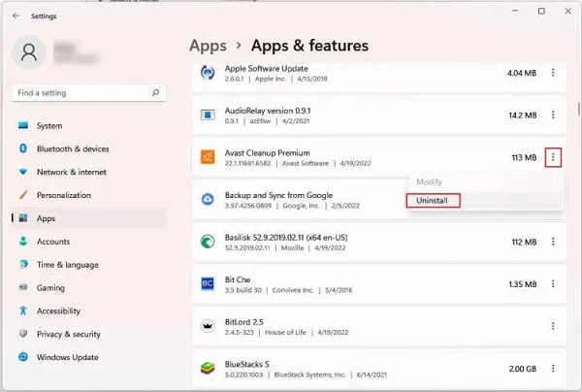Open Time & language label

pos(68,265)
